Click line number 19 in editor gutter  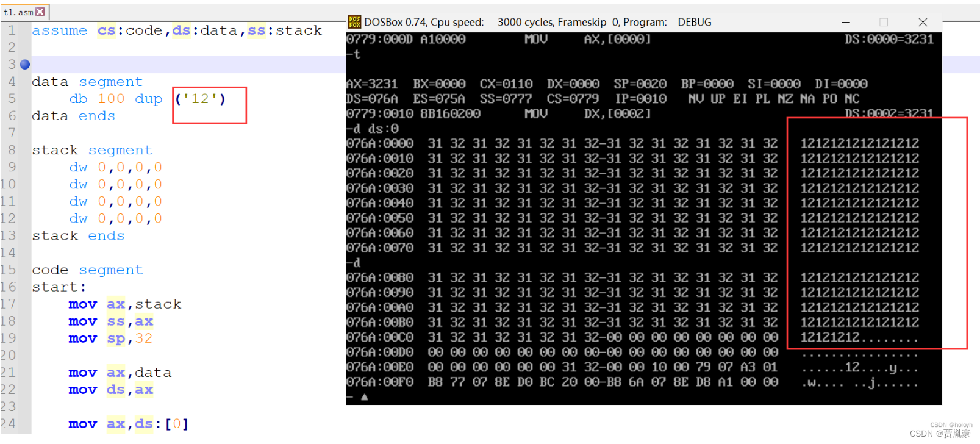coord(9,338)
